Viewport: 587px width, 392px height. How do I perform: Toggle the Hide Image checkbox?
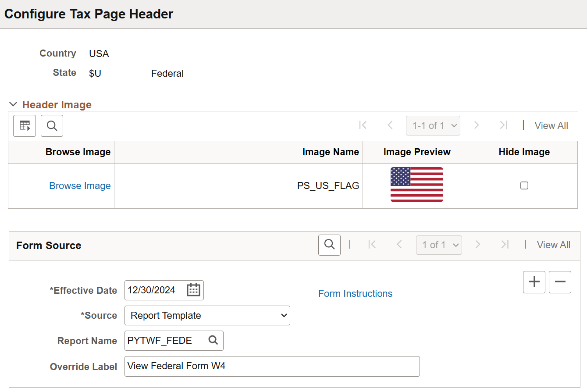coord(524,185)
